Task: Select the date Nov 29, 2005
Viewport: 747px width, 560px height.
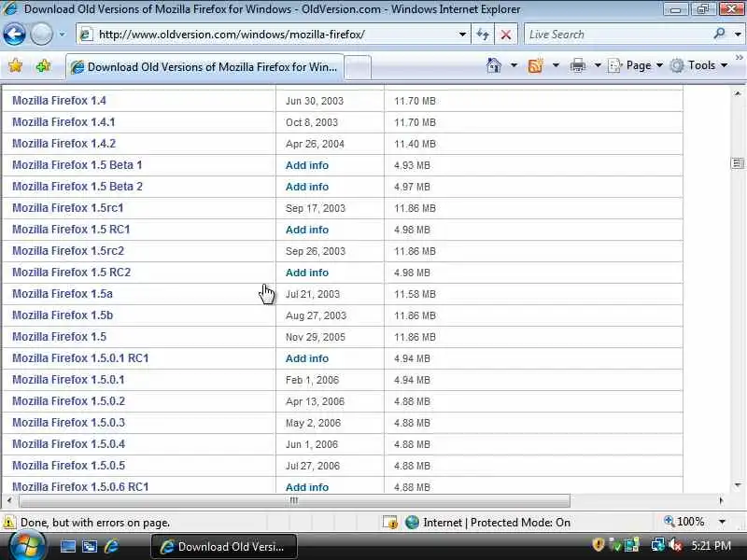Action: pyautogui.click(x=315, y=337)
